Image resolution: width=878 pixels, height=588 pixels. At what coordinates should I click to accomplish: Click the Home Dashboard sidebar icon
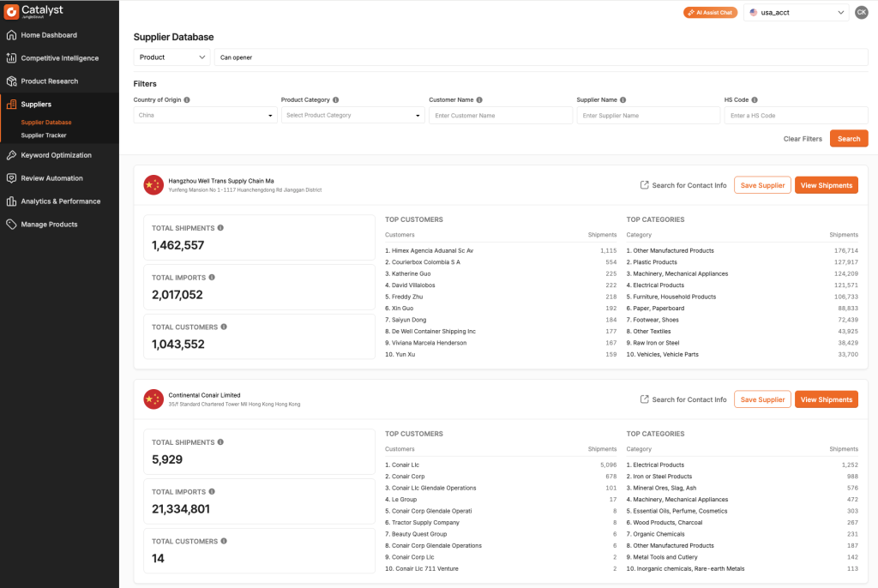[x=11, y=35]
